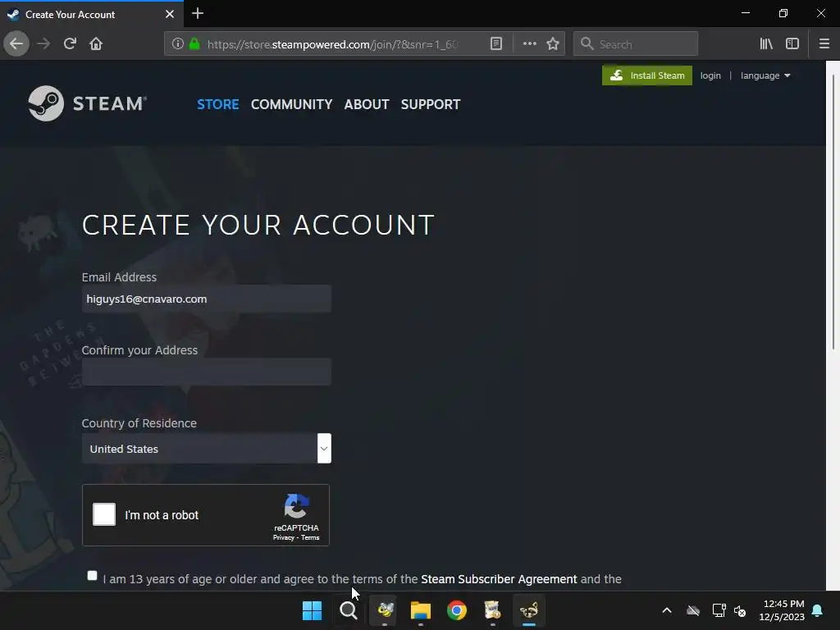Bookmark this page with star icon
840x630 pixels.
pos(553,43)
